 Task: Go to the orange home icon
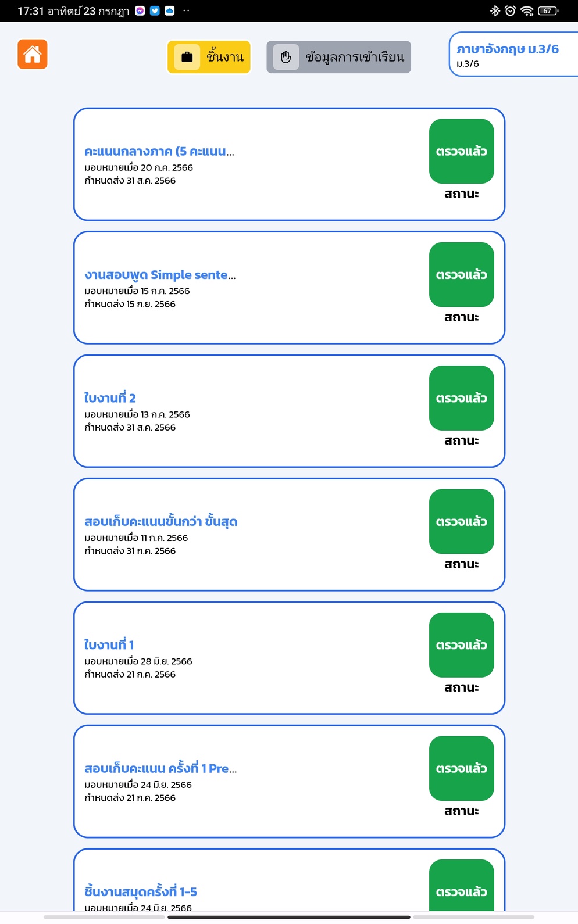(x=33, y=55)
